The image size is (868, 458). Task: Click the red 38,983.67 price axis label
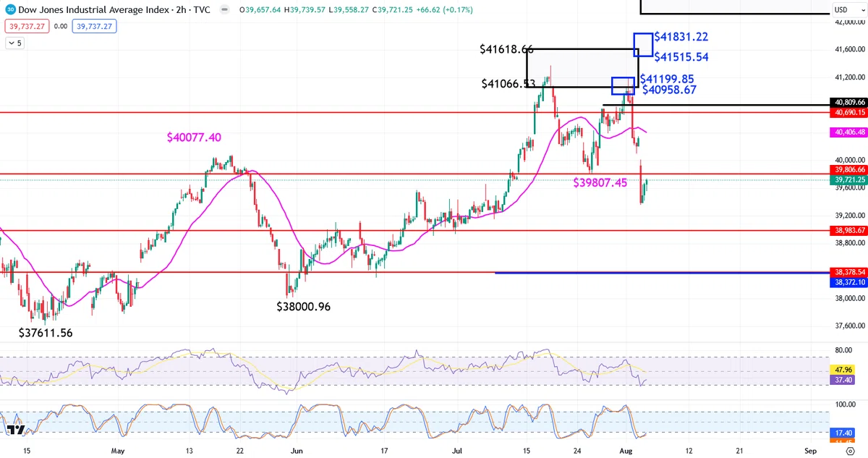click(849, 230)
